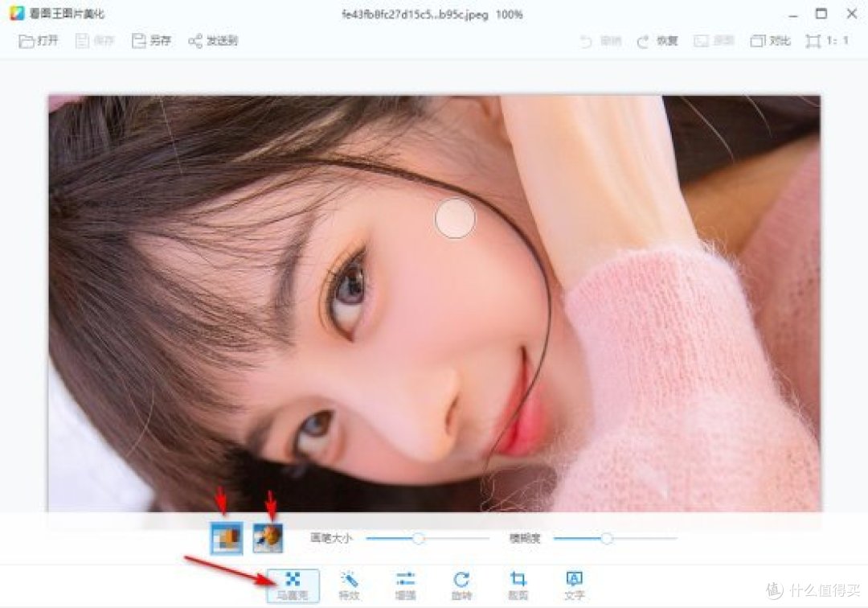This screenshot has height=608, width=868.
Task: Show the original image with 原图
Action: (714, 41)
